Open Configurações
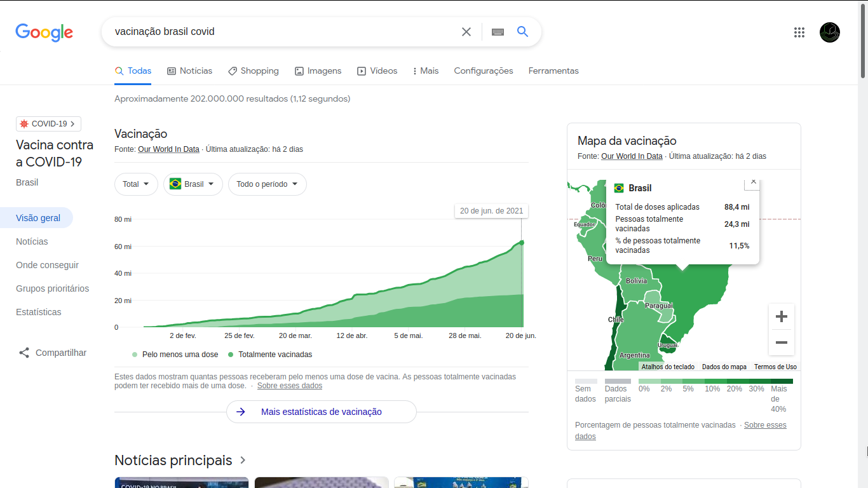Screen dimensions: 868x488 click(x=484, y=71)
